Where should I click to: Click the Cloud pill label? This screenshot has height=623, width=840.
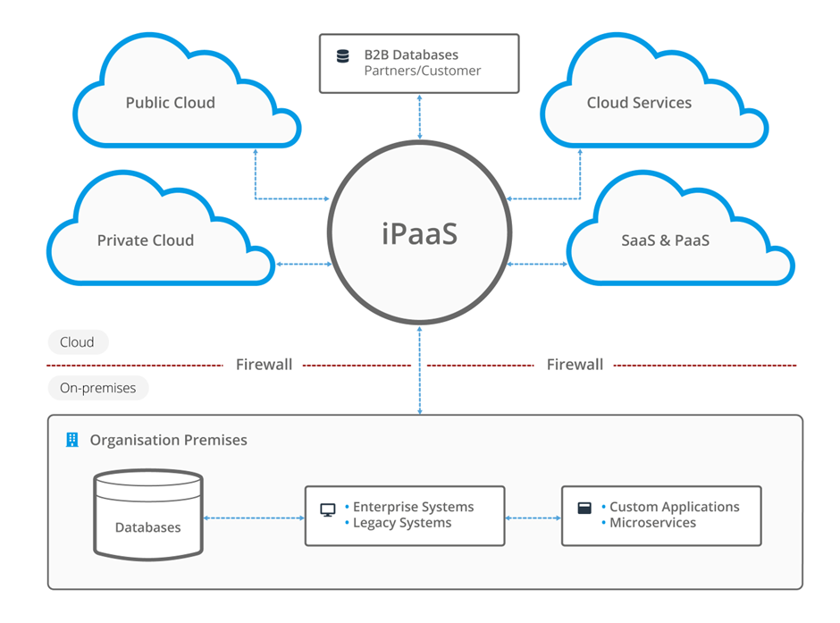pos(79,341)
